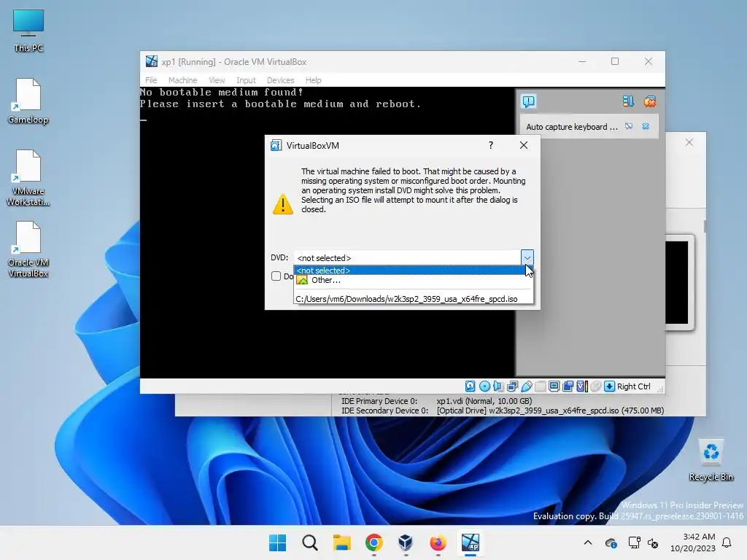This screenshot has width=747, height=560.
Task: Show hidden system tray icons
Action: click(588, 542)
